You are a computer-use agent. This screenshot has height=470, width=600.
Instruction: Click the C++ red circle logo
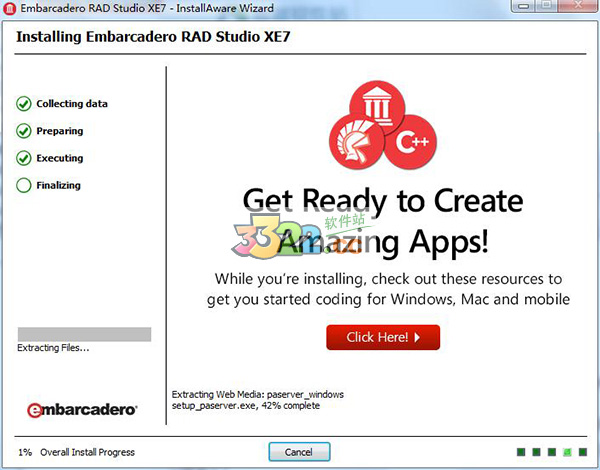pos(411,142)
